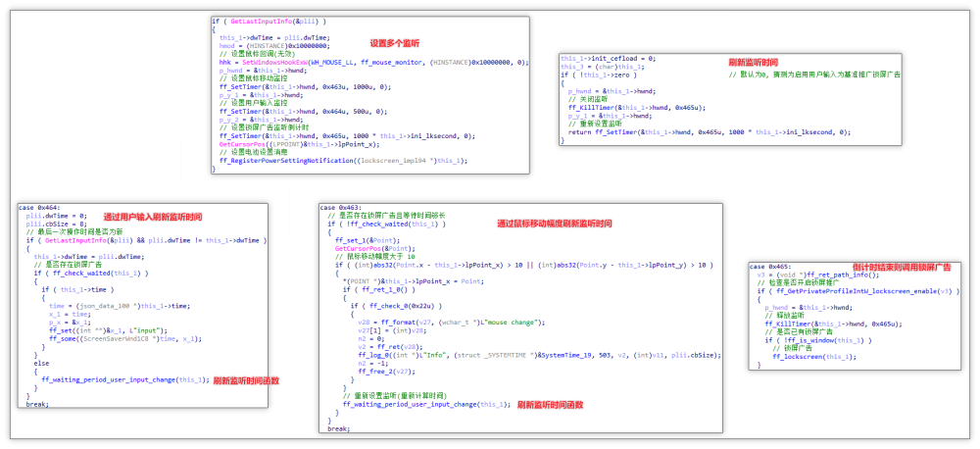Viewport: 980px width, 449px height.
Task: Select the 'case 0x464:' line
Action: (x=39, y=208)
